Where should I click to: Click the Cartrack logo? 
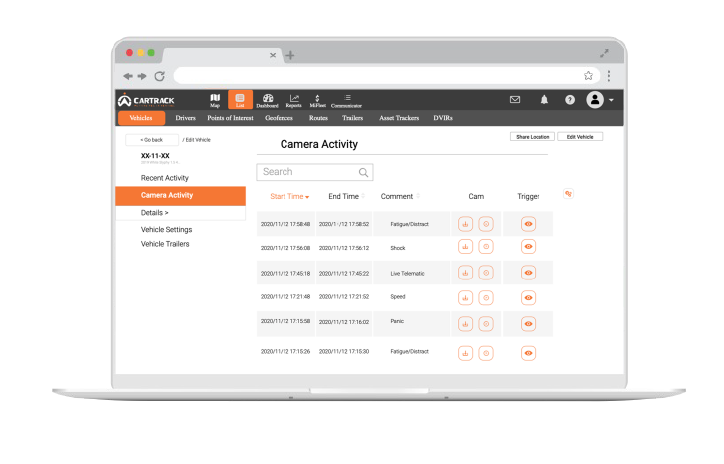(x=146, y=100)
